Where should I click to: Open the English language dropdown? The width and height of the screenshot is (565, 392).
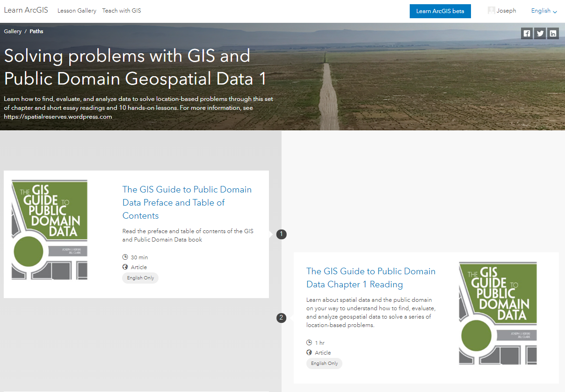pos(544,11)
